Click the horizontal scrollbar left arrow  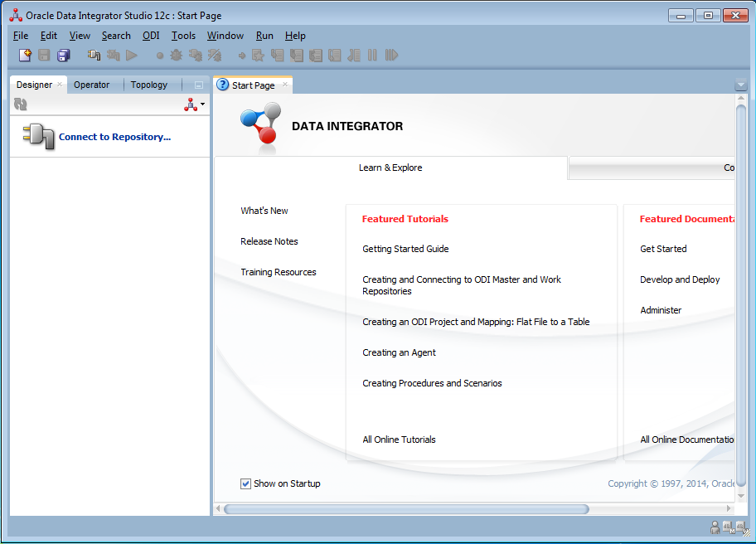click(218, 509)
